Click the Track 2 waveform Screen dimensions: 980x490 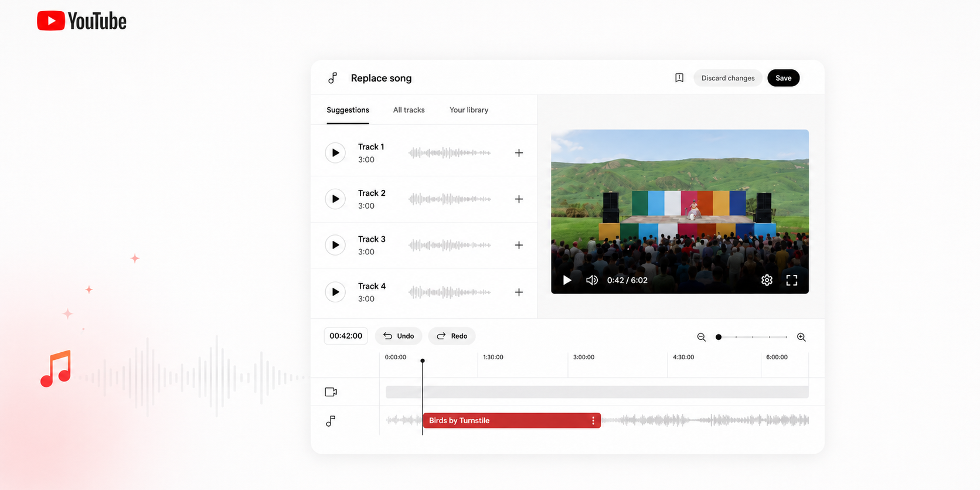tap(450, 199)
